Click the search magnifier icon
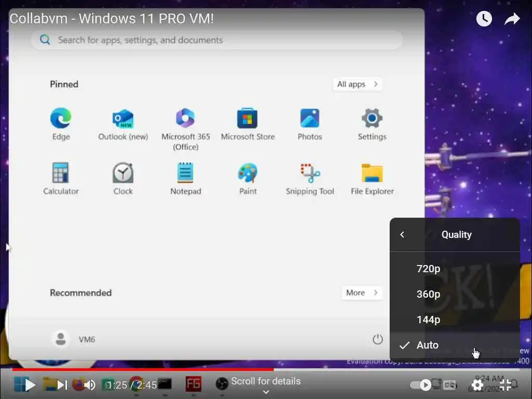Image resolution: width=532 pixels, height=399 pixels. click(45, 39)
